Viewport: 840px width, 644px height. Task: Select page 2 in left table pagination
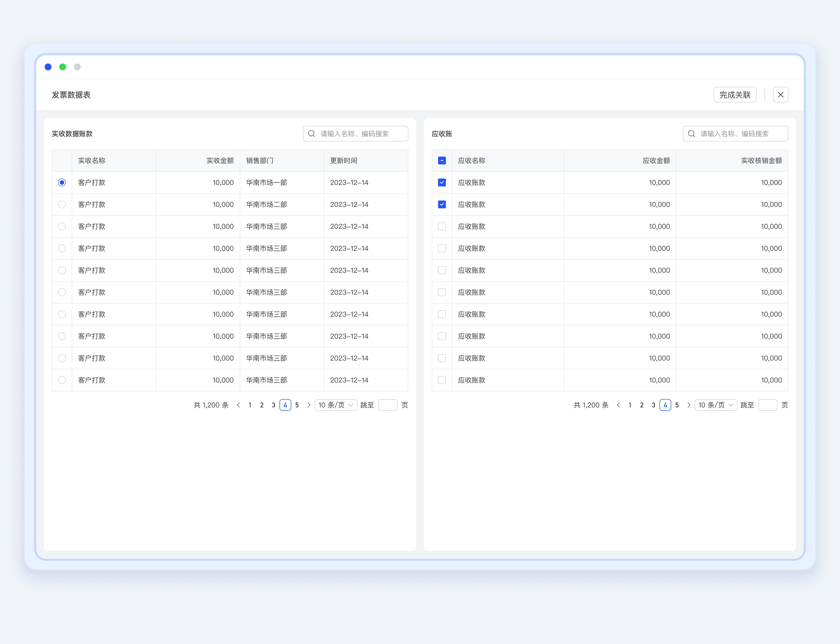(262, 405)
